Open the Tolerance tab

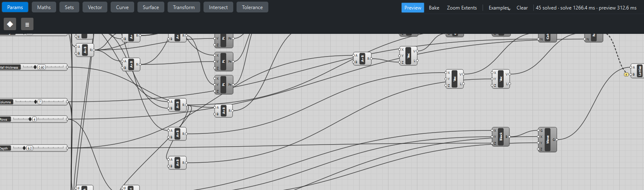253,7
